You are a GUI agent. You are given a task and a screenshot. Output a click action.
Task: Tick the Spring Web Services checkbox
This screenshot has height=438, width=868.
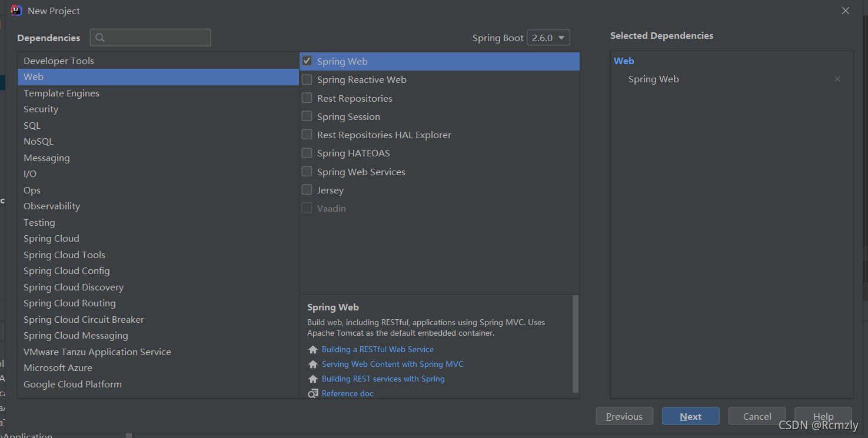click(x=307, y=172)
